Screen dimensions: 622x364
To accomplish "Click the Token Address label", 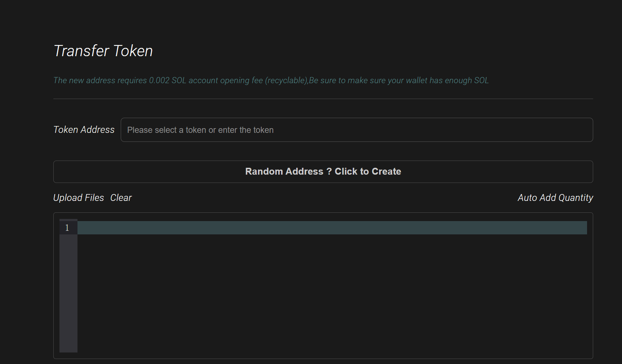I will (84, 130).
